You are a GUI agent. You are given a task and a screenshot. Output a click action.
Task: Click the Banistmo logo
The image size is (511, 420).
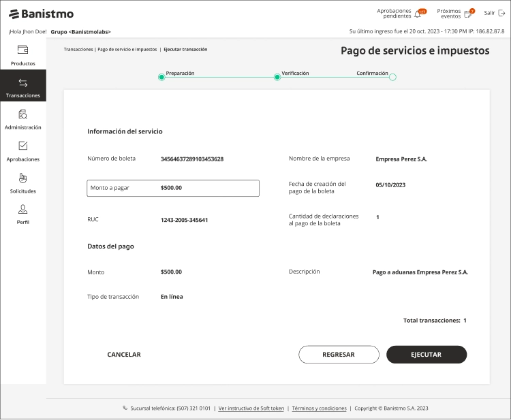pyautogui.click(x=41, y=14)
